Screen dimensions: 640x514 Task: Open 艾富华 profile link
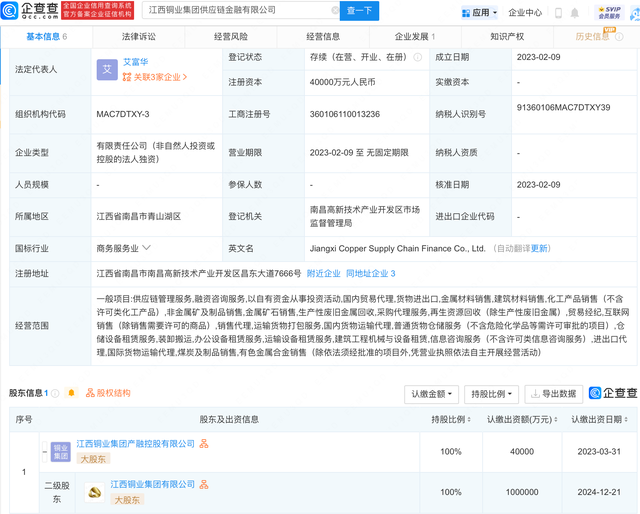(x=136, y=62)
